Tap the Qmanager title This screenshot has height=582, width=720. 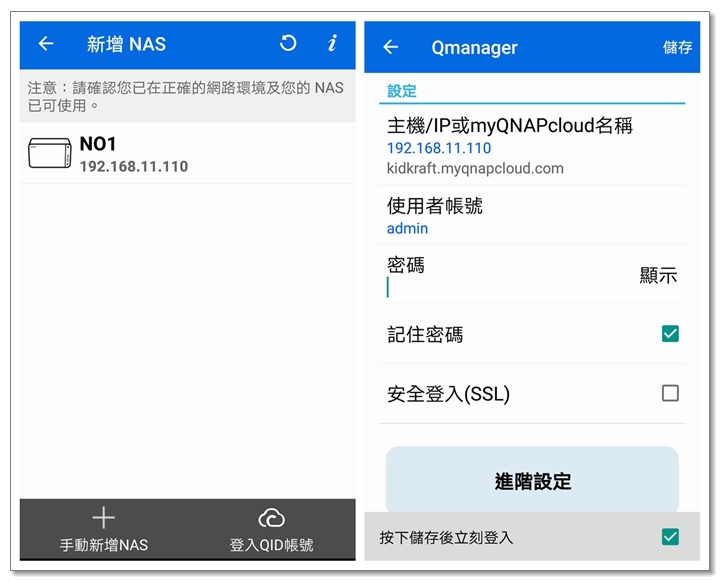click(474, 48)
